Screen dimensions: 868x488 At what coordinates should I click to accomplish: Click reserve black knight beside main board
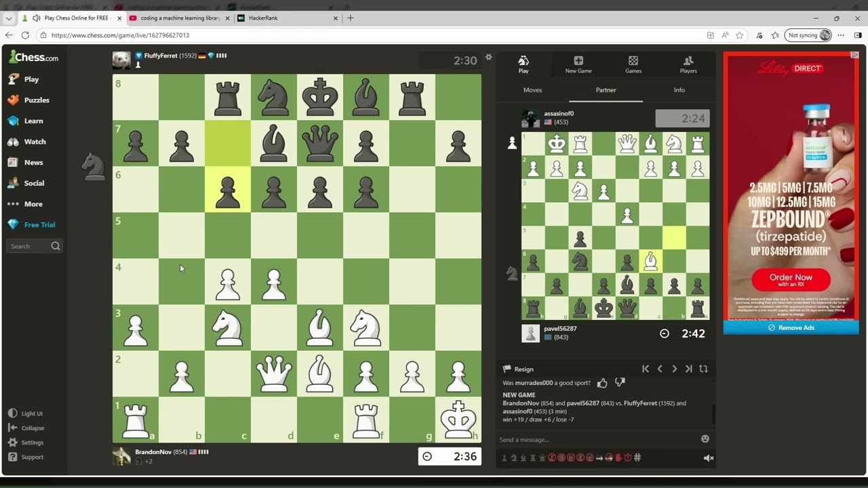pos(94,167)
